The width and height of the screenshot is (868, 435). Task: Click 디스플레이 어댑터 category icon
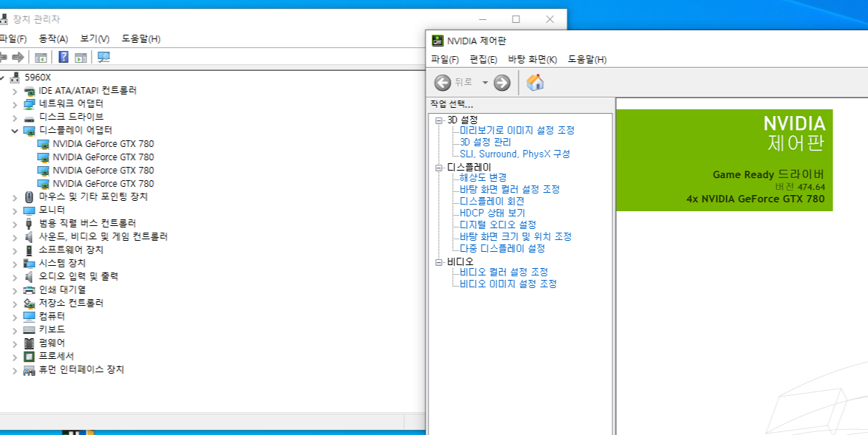click(30, 131)
